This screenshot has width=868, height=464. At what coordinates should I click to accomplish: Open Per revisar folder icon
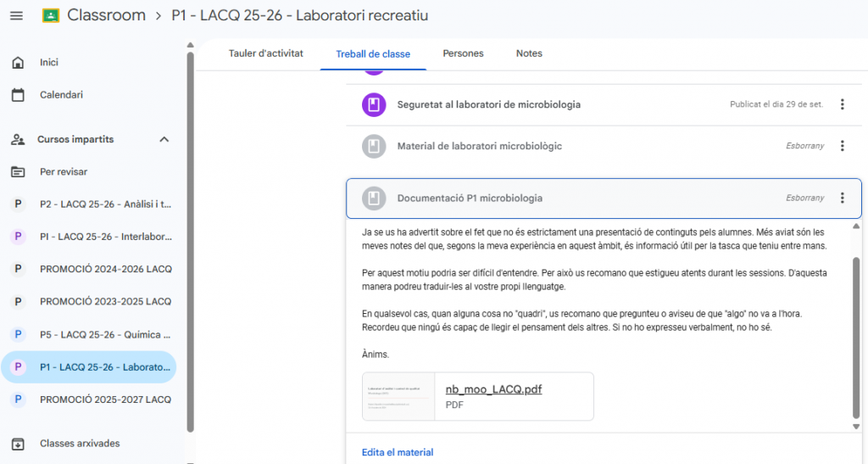tap(18, 171)
